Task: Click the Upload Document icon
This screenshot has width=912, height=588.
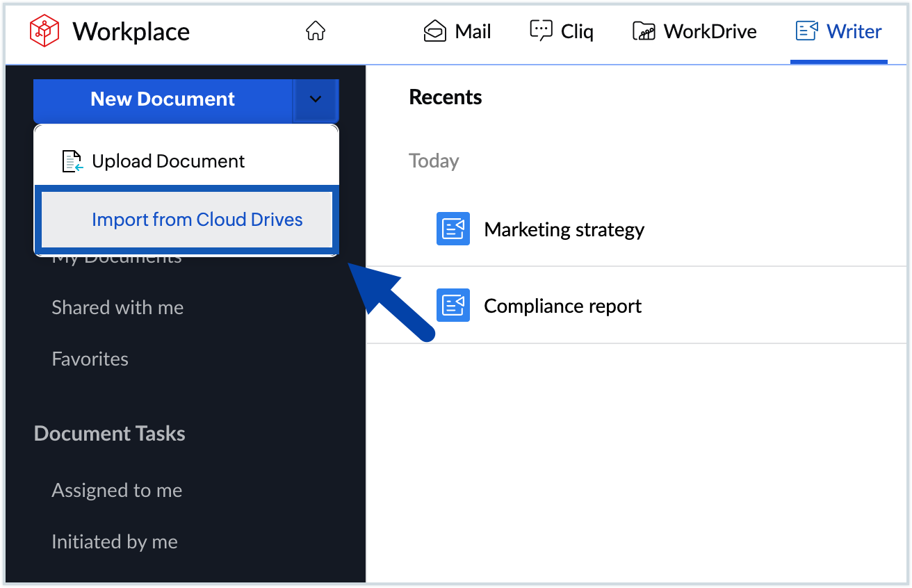Action: pyautogui.click(x=72, y=161)
